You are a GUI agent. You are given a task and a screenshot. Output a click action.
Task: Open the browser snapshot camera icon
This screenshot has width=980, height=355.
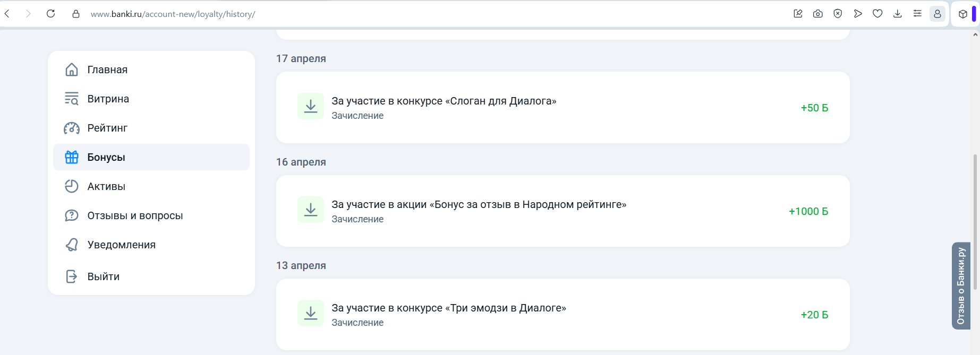(x=818, y=14)
